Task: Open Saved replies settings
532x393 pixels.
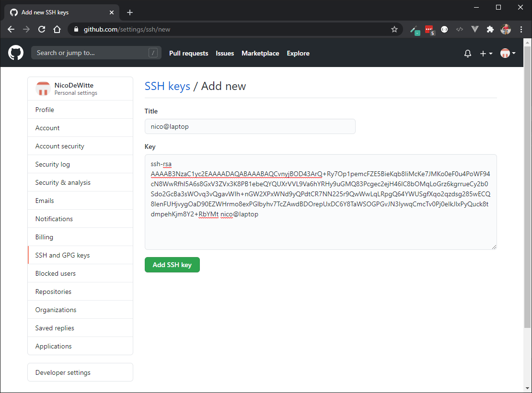Action: click(81, 328)
